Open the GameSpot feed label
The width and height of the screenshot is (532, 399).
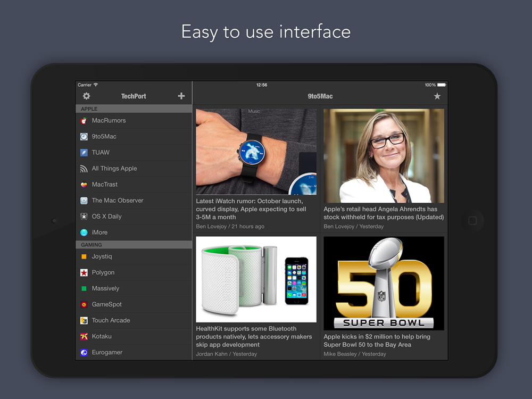tap(106, 304)
